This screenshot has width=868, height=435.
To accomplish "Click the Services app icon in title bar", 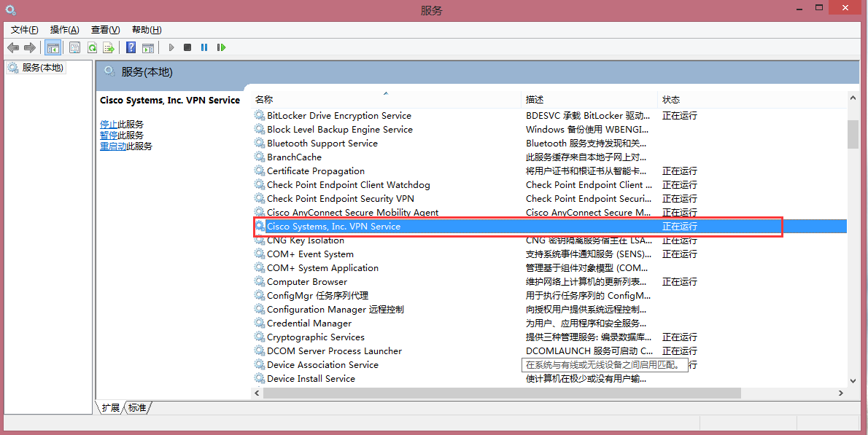I will click(11, 10).
